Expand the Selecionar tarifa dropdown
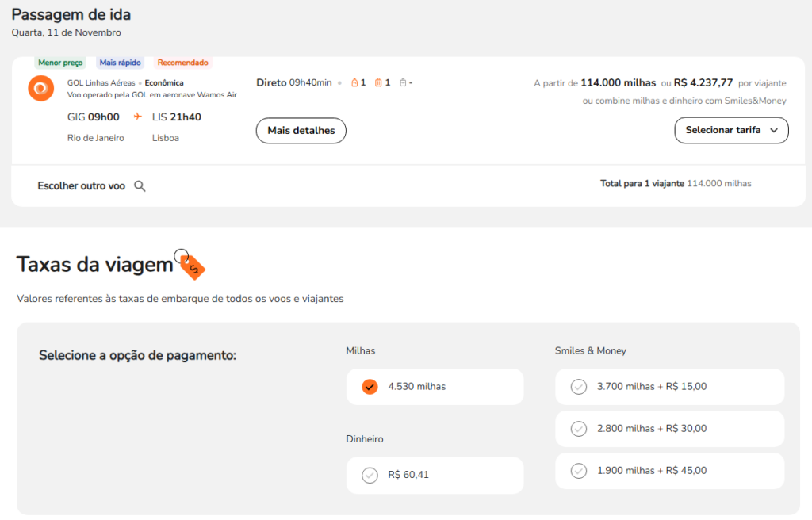Image resolution: width=812 pixels, height=520 pixels. click(731, 130)
